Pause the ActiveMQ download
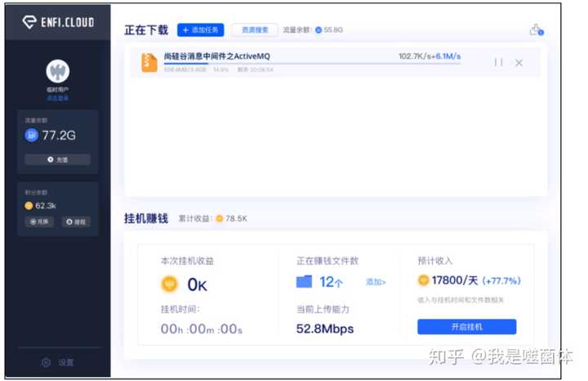Image resolution: width=588 pixels, height=381 pixels. [498, 62]
